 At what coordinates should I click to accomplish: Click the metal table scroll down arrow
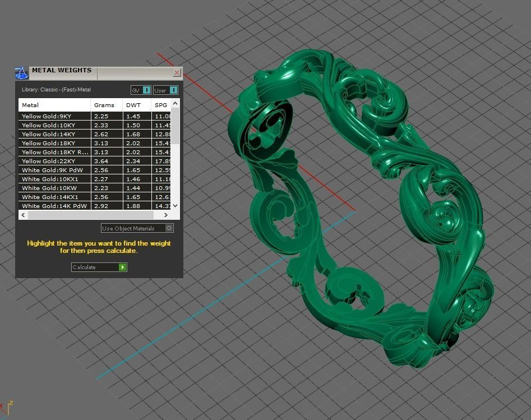175,206
